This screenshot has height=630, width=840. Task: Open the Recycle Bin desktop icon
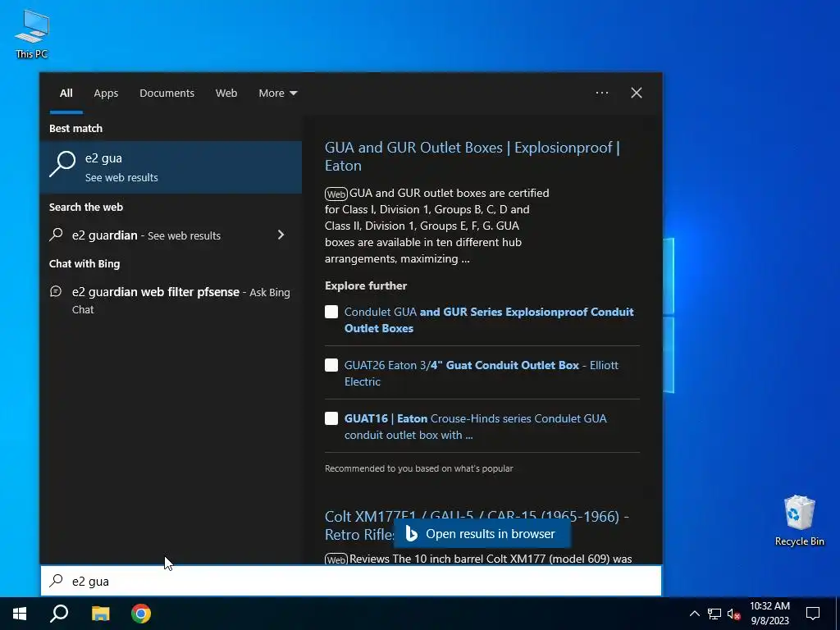pyautogui.click(x=799, y=521)
